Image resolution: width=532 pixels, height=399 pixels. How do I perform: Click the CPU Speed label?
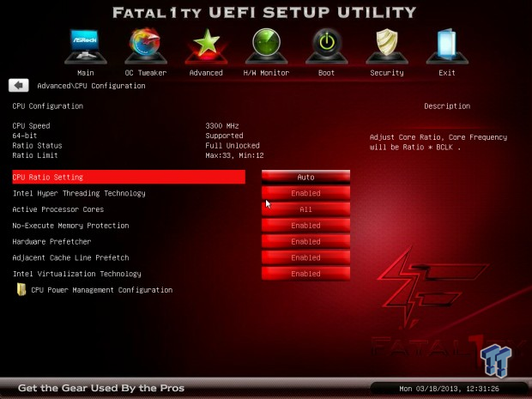point(31,126)
